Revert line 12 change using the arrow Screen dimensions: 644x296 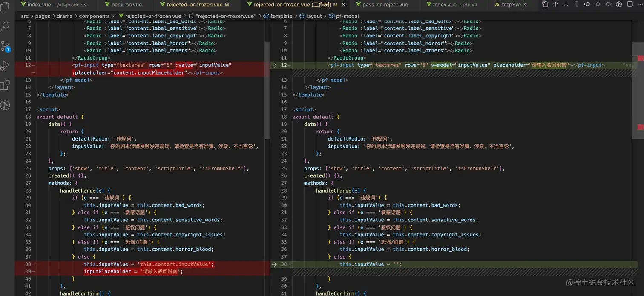(275, 65)
